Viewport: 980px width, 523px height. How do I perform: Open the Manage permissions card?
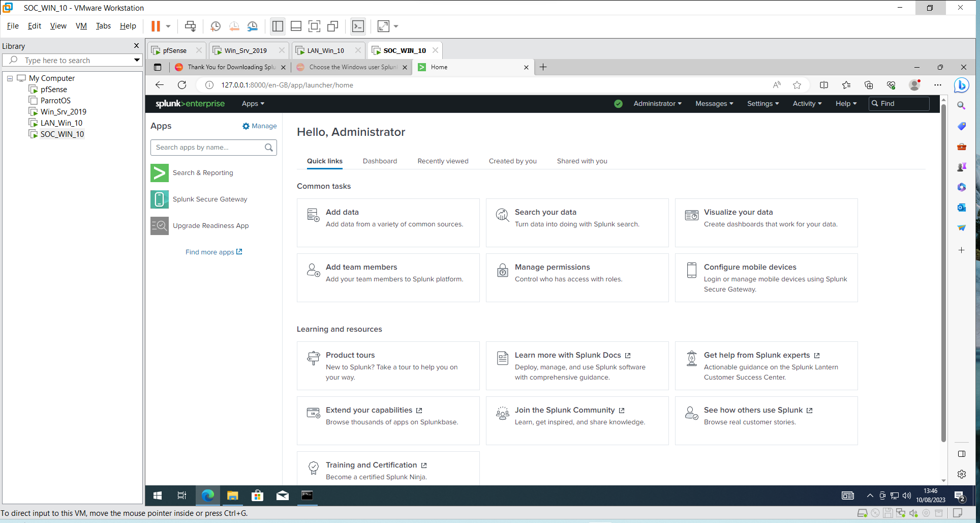click(577, 278)
